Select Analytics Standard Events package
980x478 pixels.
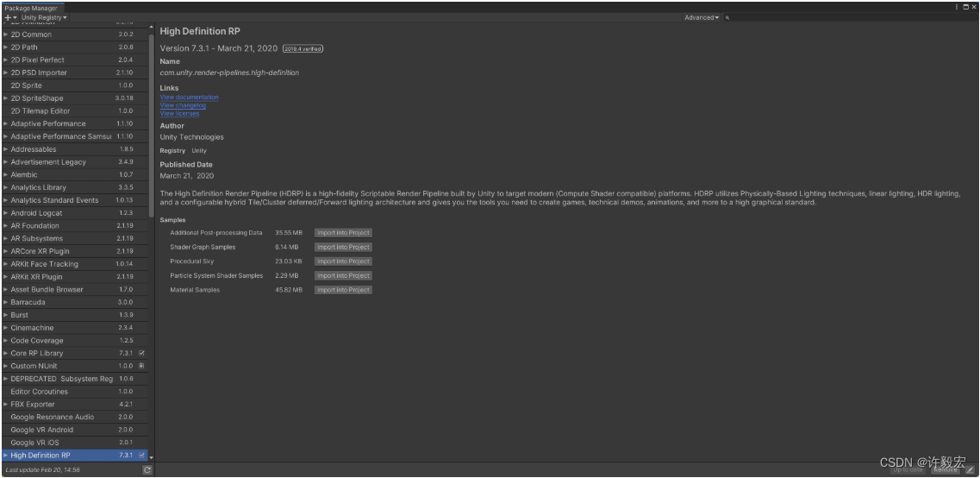click(x=74, y=200)
